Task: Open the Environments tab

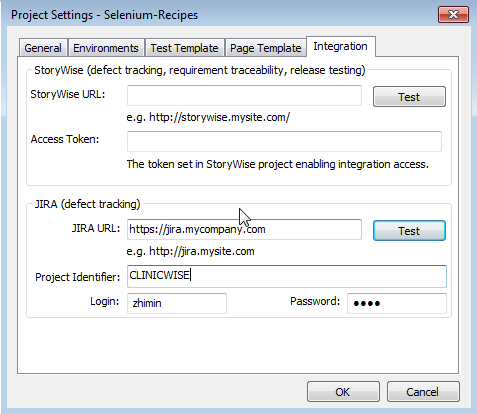Action: (106, 48)
